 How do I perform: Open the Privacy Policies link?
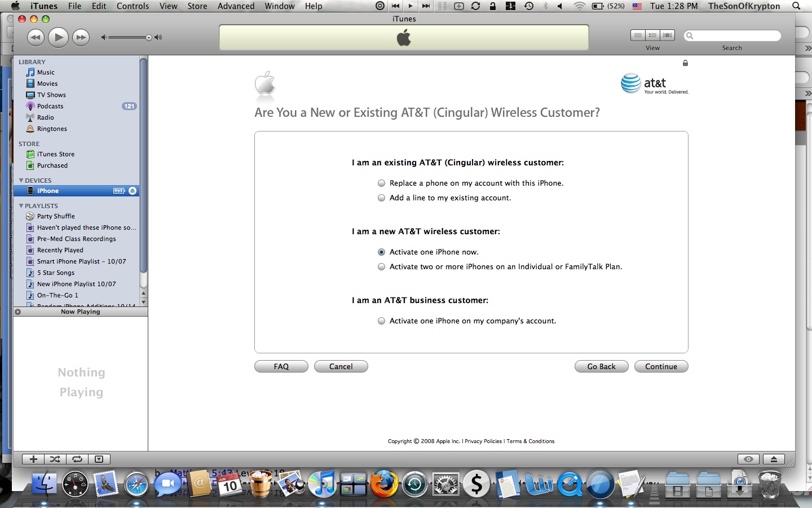click(483, 441)
